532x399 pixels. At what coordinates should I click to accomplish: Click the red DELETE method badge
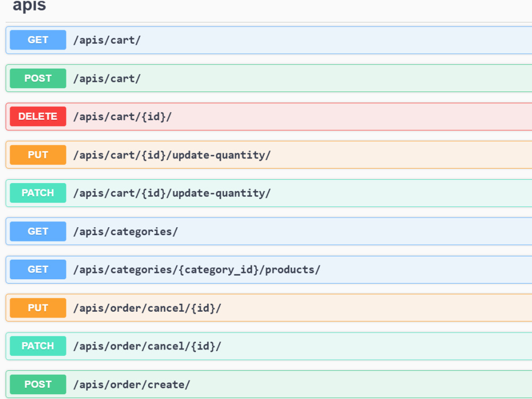click(x=38, y=117)
